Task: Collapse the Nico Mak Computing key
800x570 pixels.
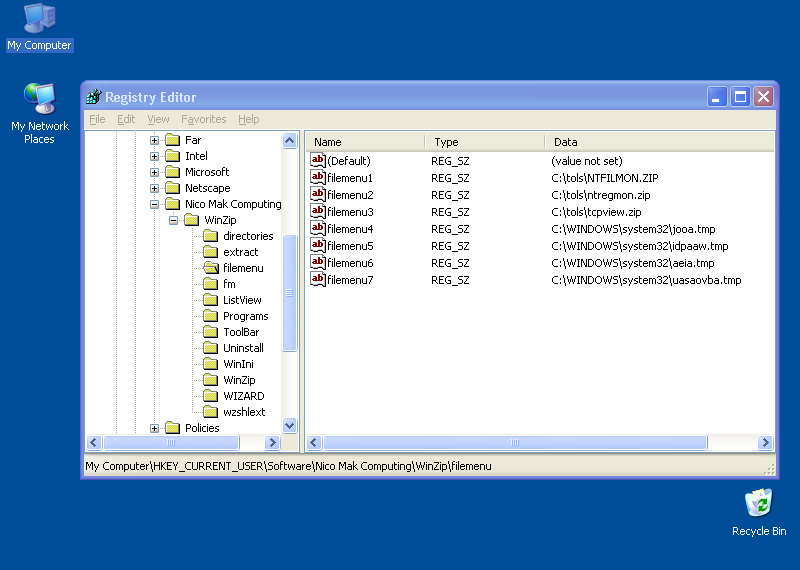Action: point(154,204)
